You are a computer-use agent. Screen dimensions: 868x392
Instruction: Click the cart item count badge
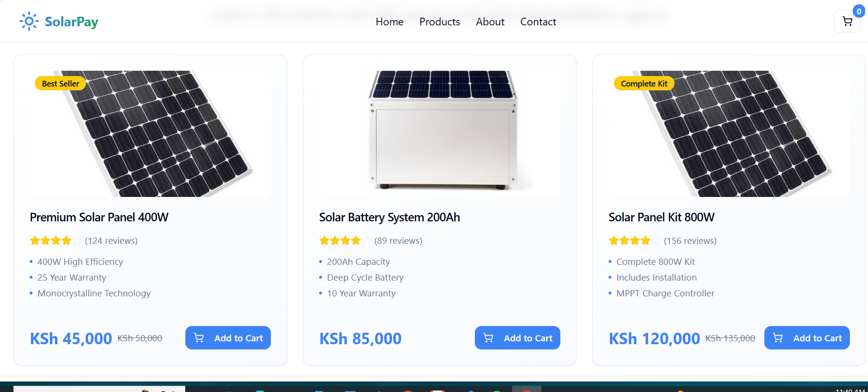[858, 11]
